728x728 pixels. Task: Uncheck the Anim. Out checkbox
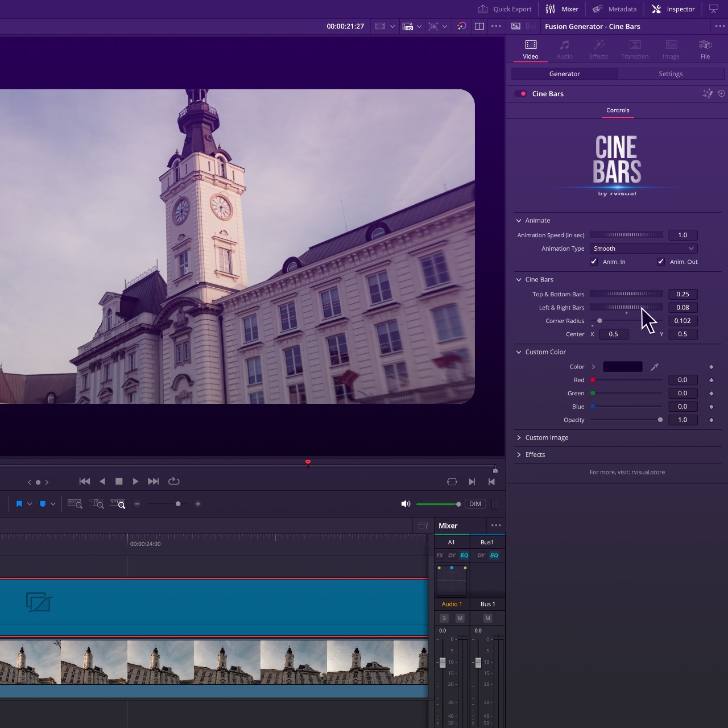(x=660, y=262)
